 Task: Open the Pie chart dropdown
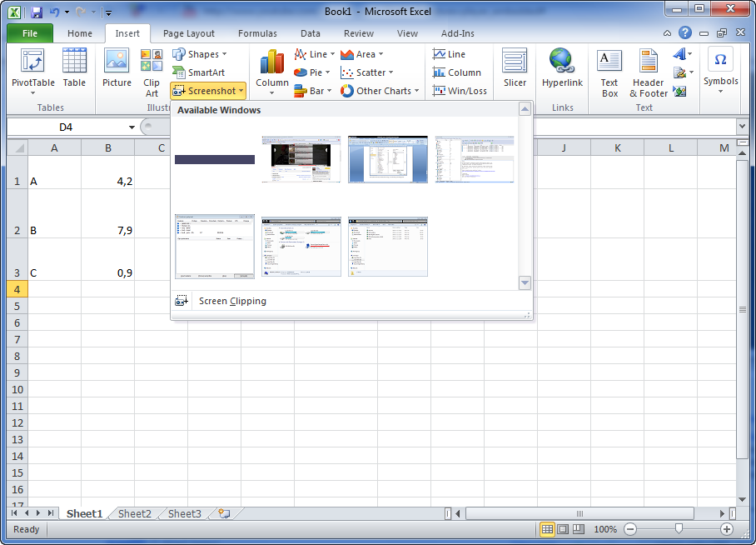tap(312, 72)
